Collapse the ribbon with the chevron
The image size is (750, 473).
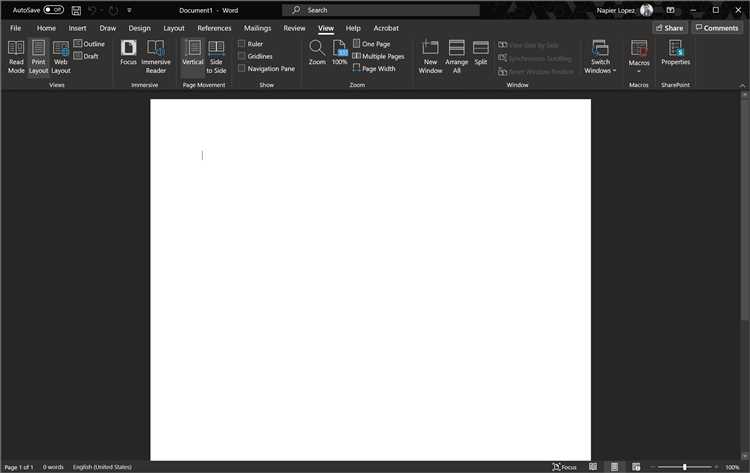coord(742,85)
